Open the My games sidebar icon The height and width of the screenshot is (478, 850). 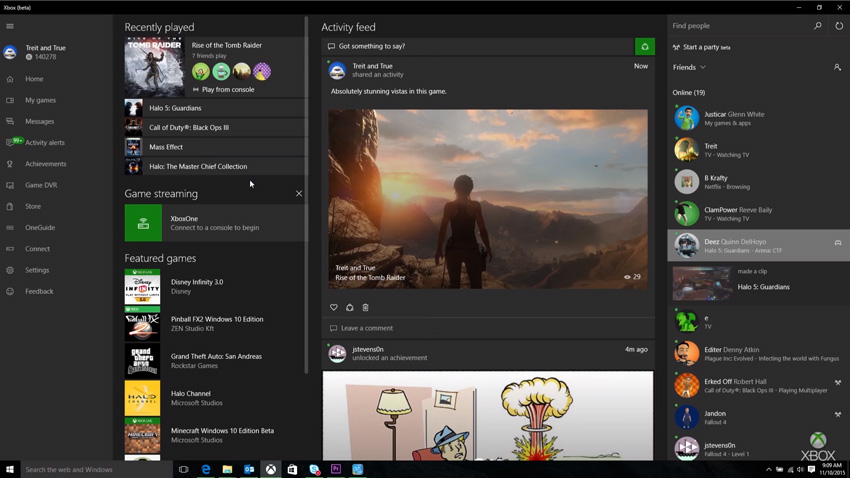tap(10, 100)
